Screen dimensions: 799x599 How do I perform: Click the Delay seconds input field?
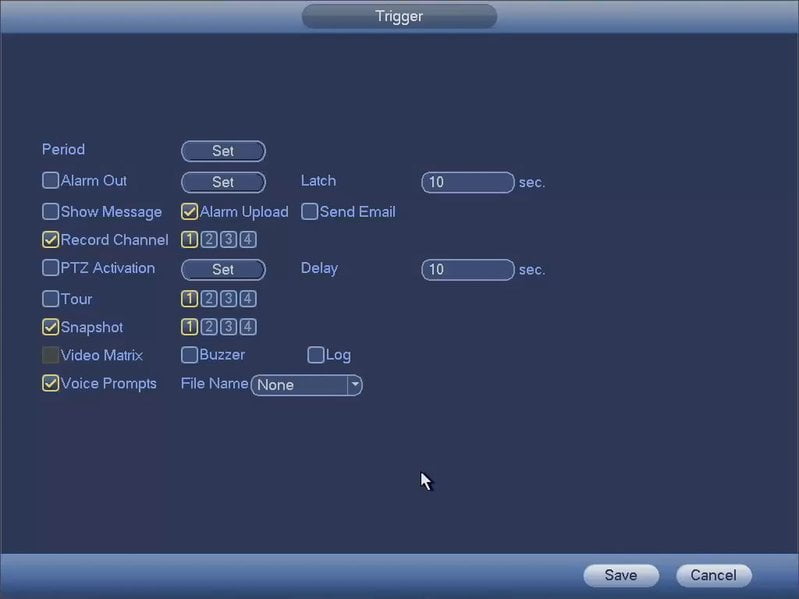pos(468,269)
